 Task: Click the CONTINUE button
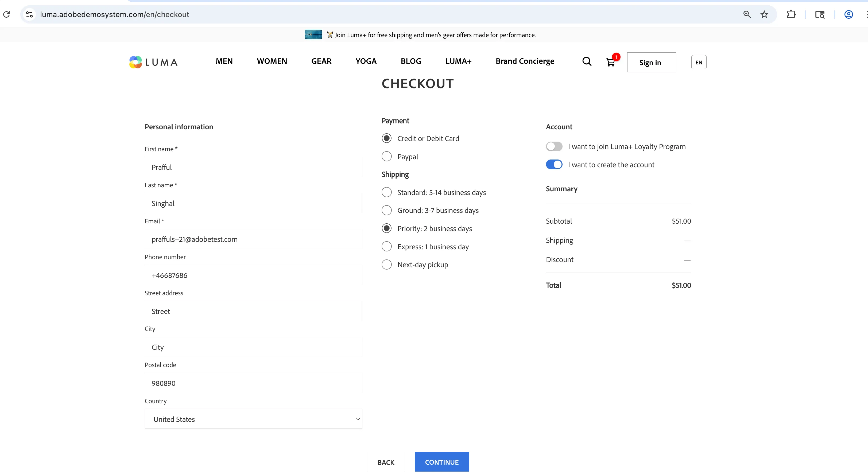442,462
